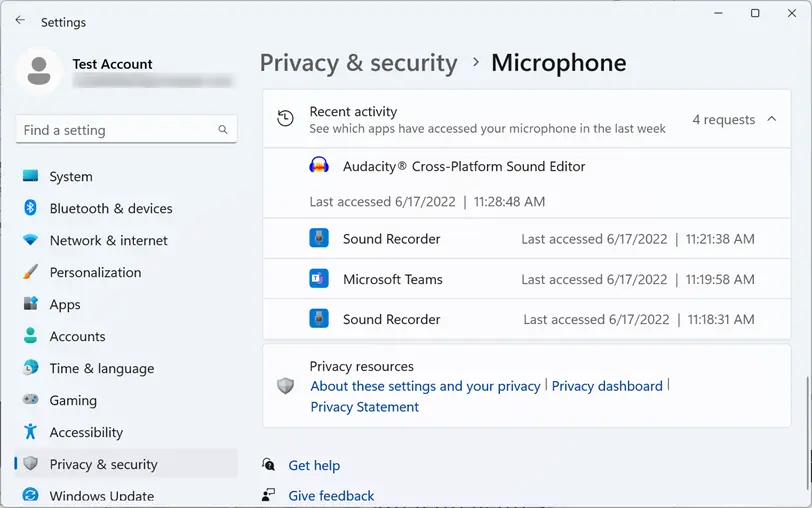The image size is (812, 508).
Task: Click the Bluetooth & devices icon
Action: [30, 208]
